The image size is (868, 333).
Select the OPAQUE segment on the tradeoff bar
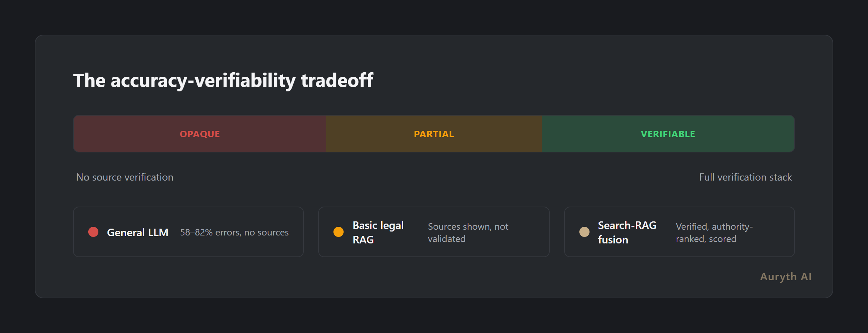(199, 134)
